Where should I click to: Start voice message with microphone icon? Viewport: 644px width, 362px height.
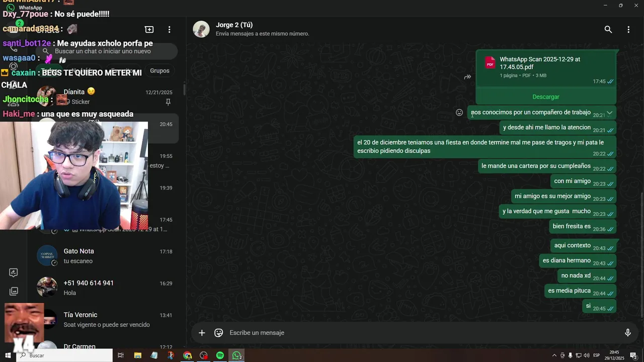(x=627, y=333)
